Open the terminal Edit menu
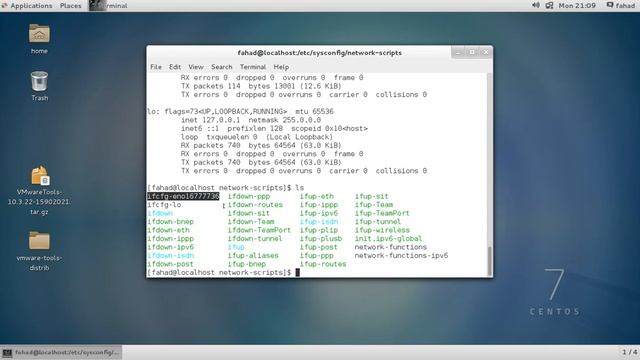The height and width of the screenshot is (360, 640). 175,67
